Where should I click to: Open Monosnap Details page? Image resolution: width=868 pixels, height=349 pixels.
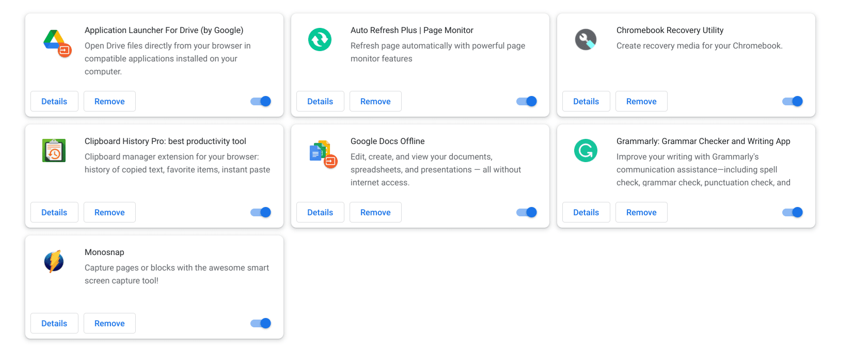click(x=54, y=323)
